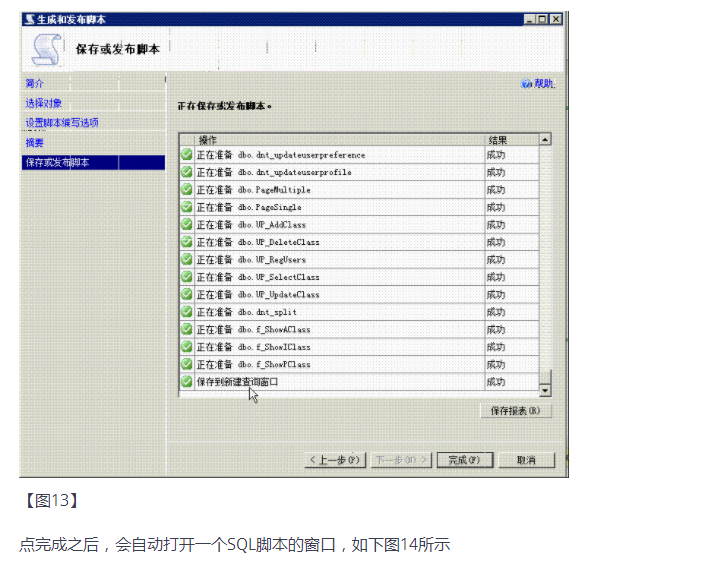Select the dbo.UP_AddClass row text
Image resolution: width=719 pixels, height=568 pixels.
pyautogui.click(x=251, y=225)
